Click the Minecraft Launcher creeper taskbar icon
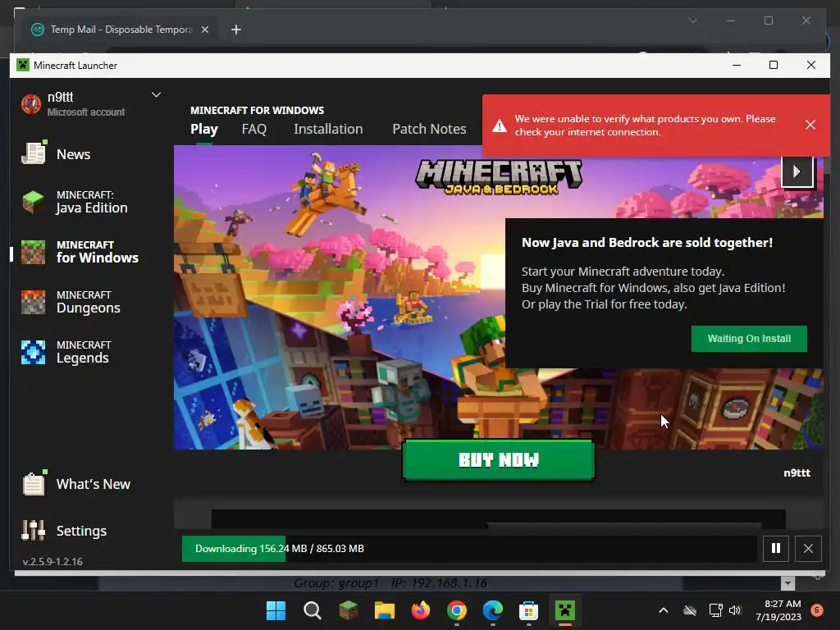The image size is (840, 630). pyautogui.click(x=564, y=610)
